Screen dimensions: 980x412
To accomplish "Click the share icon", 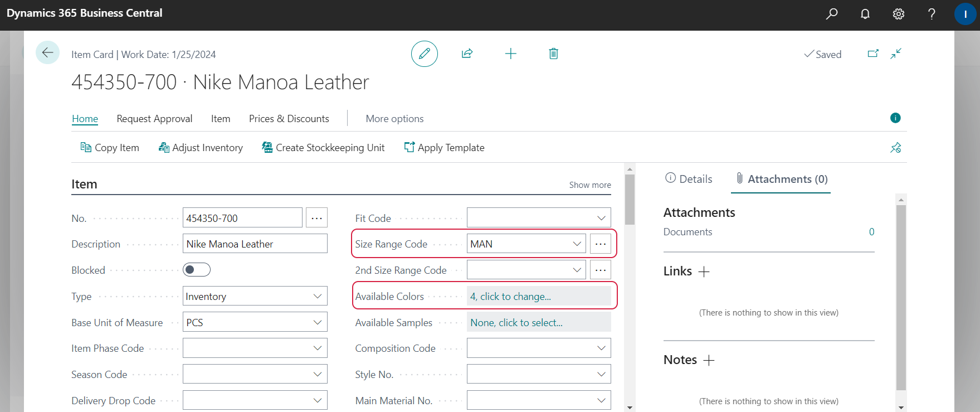I will pyautogui.click(x=467, y=54).
